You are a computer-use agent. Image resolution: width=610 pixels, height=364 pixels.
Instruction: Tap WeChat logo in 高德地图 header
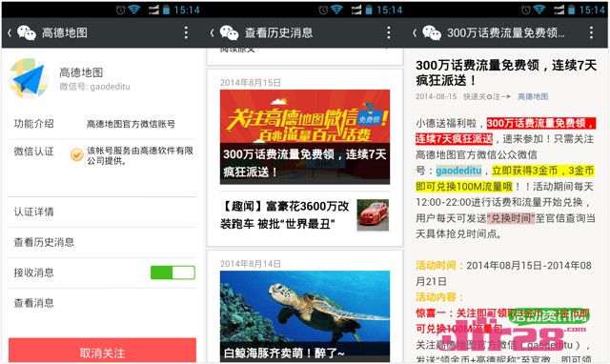pyautogui.click(x=27, y=33)
